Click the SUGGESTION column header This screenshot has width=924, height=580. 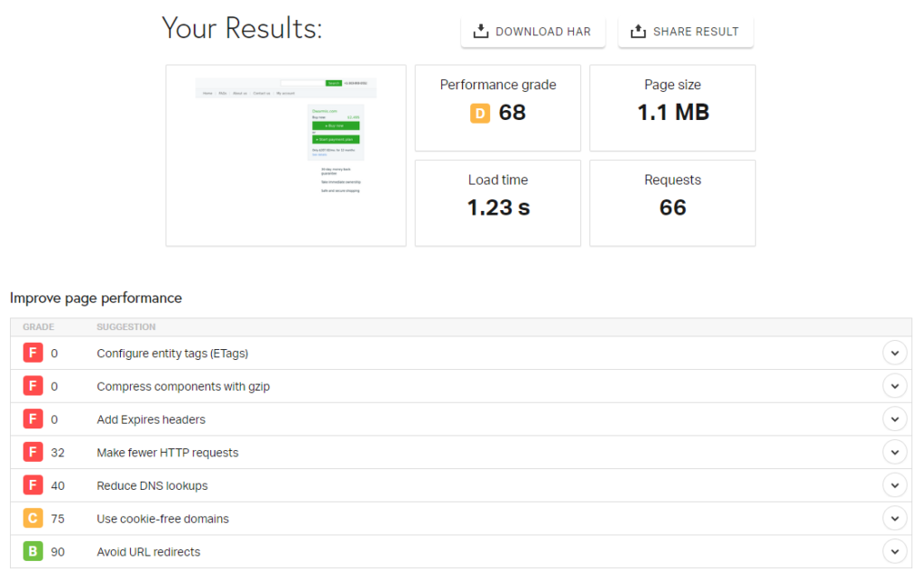[x=126, y=327]
